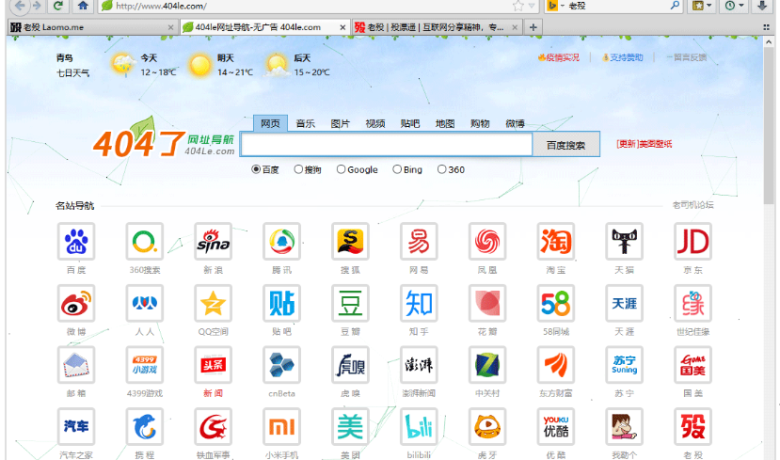Open the 疫情实况 link
The width and height of the screenshot is (780, 460).
coord(559,58)
